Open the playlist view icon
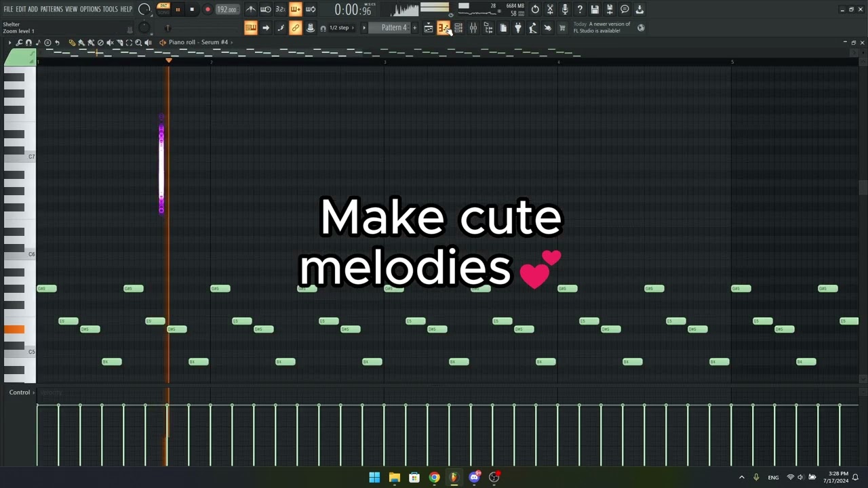The image size is (868, 488). [x=429, y=28]
